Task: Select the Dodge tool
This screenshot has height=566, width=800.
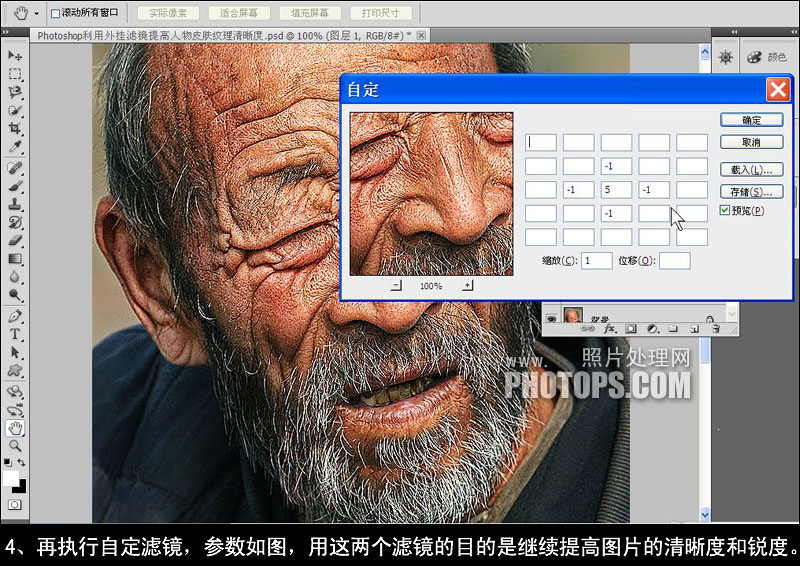Action: click(15, 295)
